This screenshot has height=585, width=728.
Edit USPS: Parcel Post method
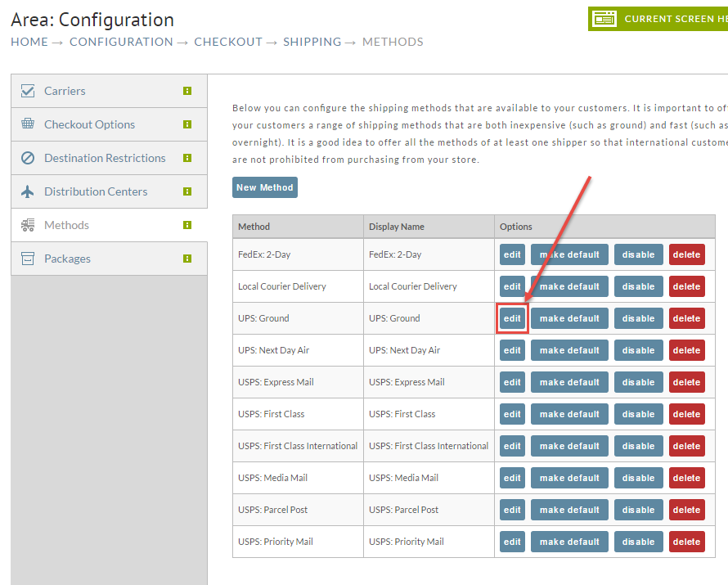pos(512,510)
